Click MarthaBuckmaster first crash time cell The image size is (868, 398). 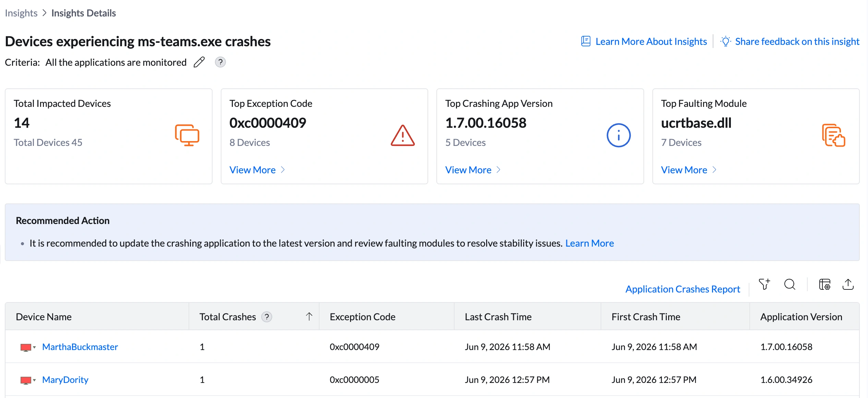(654, 347)
